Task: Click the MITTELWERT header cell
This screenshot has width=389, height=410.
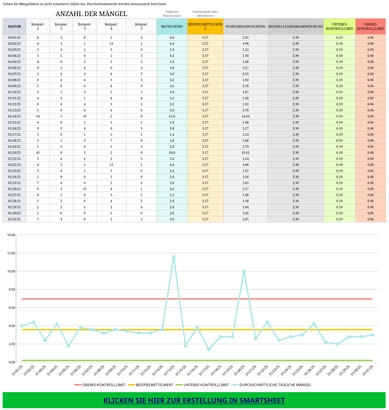Action: 172,26
